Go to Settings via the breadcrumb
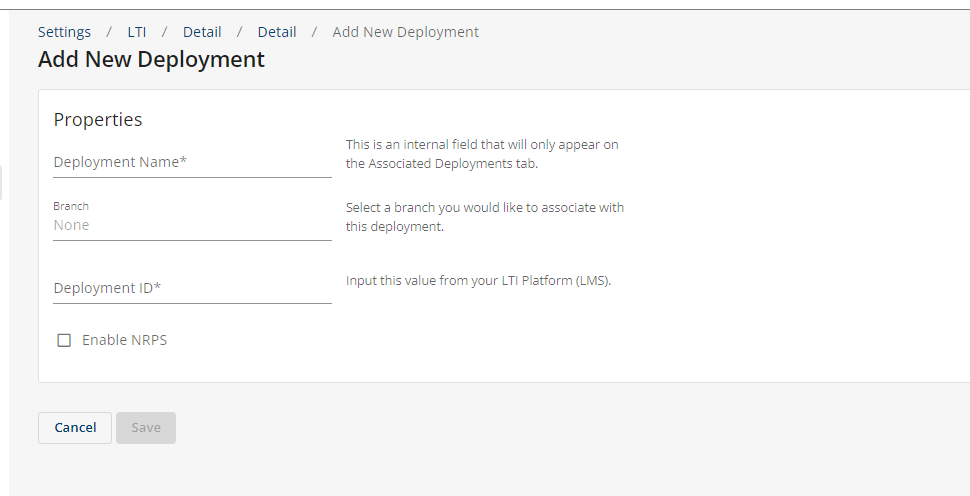Image resolution: width=970 pixels, height=496 pixels. click(64, 32)
